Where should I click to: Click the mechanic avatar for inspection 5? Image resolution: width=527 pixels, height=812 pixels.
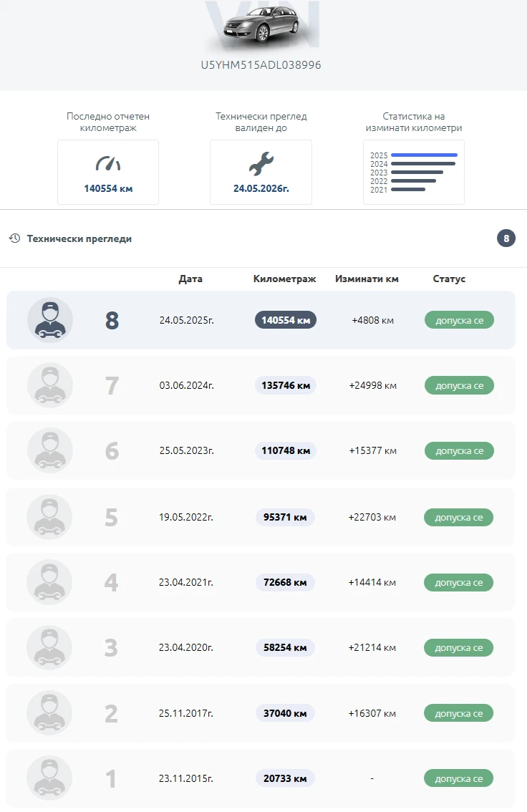[x=50, y=516]
